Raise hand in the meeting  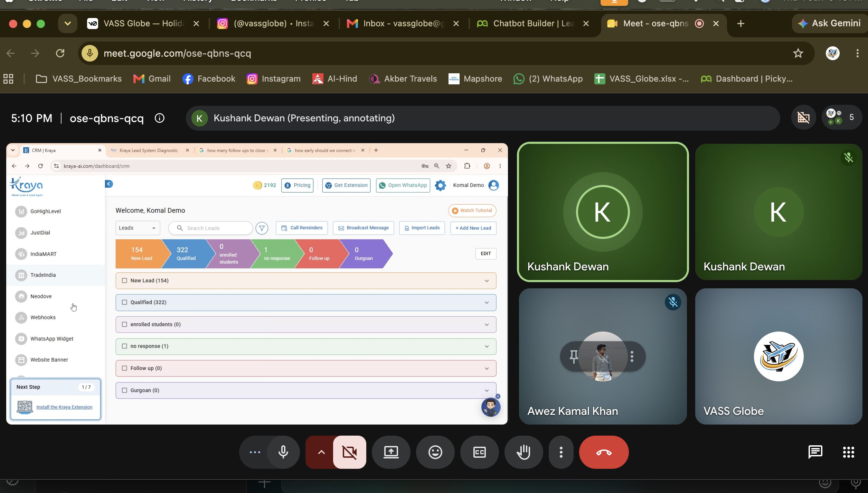pos(523,452)
